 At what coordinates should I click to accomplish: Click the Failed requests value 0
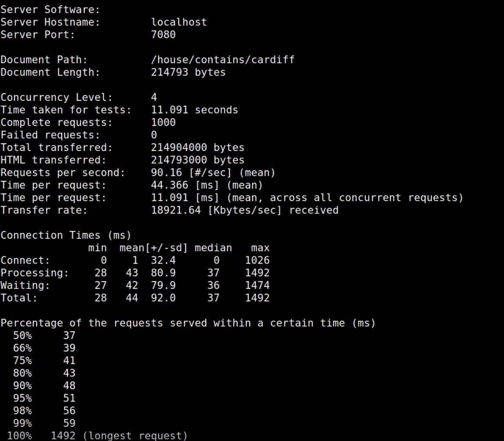point(154,135)
